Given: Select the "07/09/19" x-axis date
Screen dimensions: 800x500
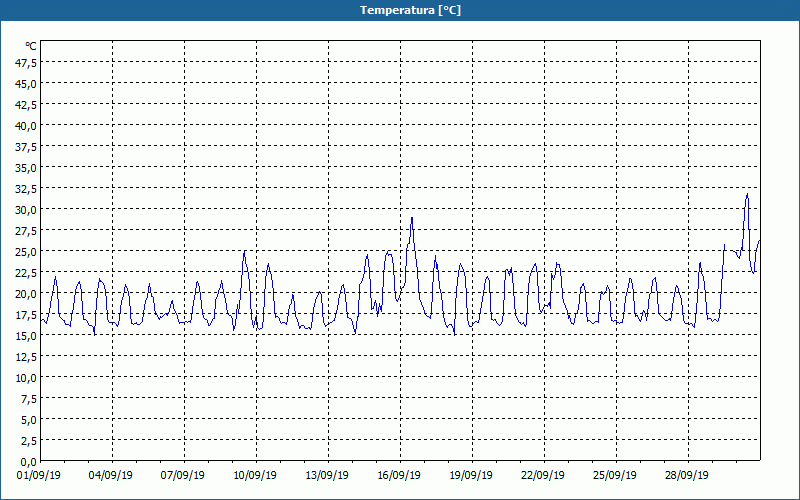Looking at the screenshot, I should pos(183,476).
